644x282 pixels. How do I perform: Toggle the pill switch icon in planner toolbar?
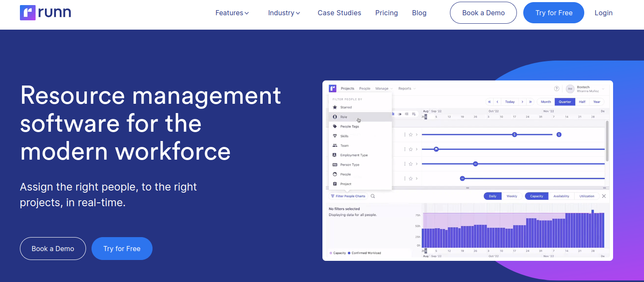click(x=400, y=114)
